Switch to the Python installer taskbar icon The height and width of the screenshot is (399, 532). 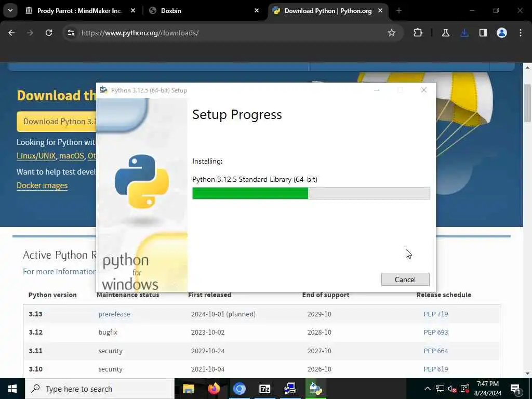(315, 389)
